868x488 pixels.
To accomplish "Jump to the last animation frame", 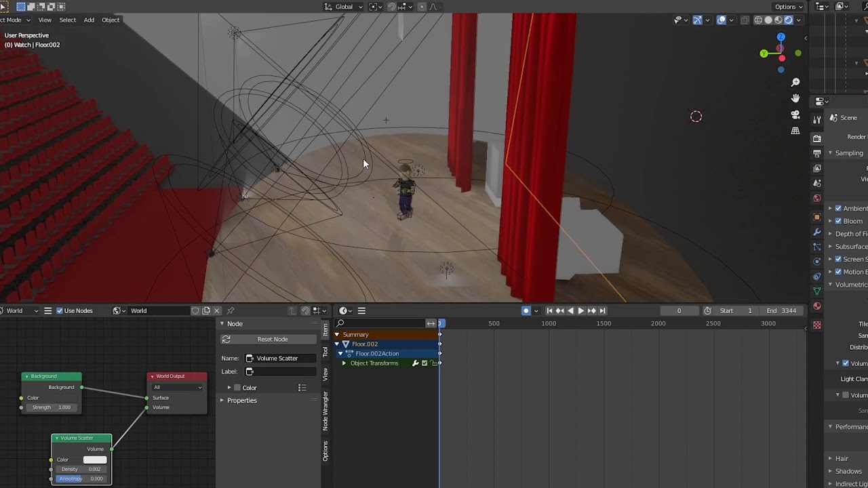I will coord(602,310).
